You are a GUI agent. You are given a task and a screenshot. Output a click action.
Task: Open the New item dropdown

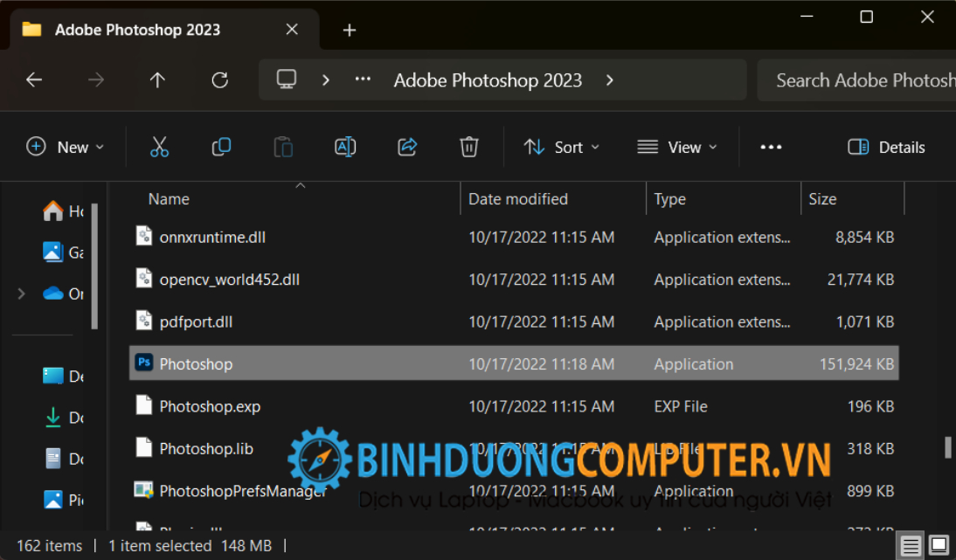pyautogui.click(x=66, y=147)
